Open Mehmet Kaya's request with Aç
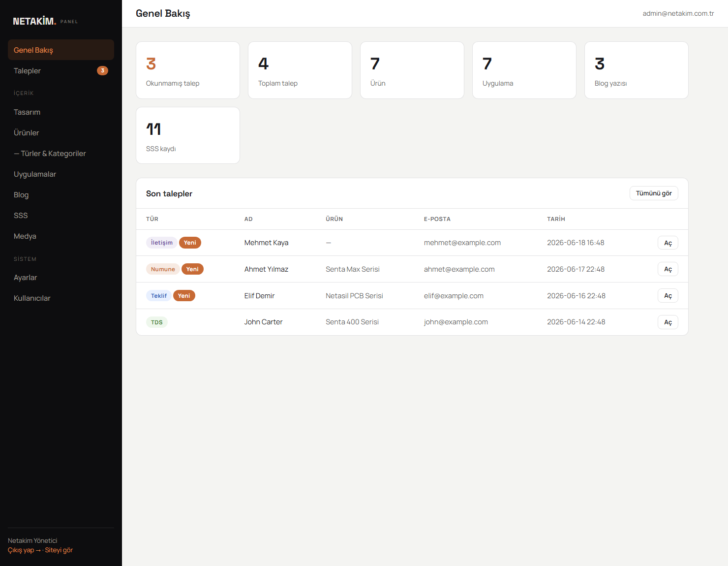728x566 pixels. 668,243
